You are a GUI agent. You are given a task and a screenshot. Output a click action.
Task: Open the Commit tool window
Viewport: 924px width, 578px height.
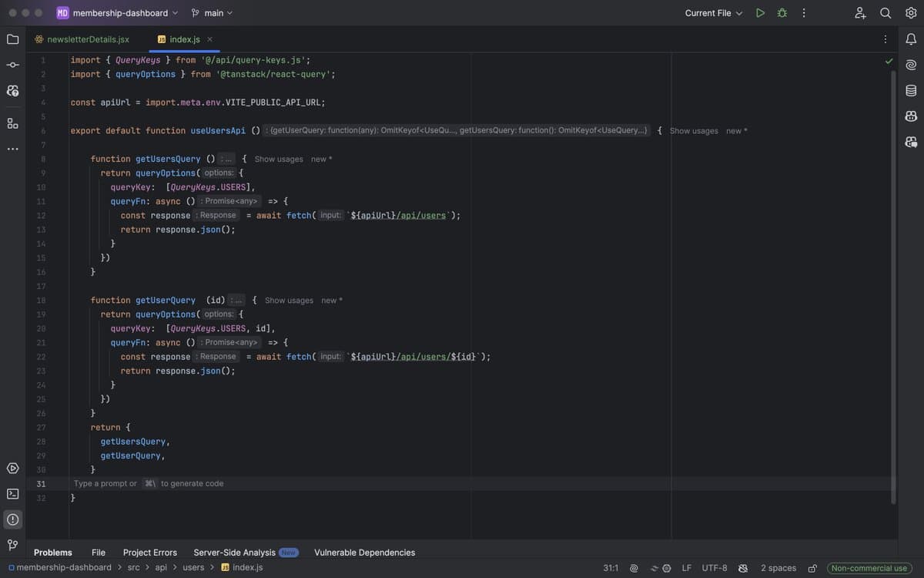pyautogui.click(x=12, y=65)
